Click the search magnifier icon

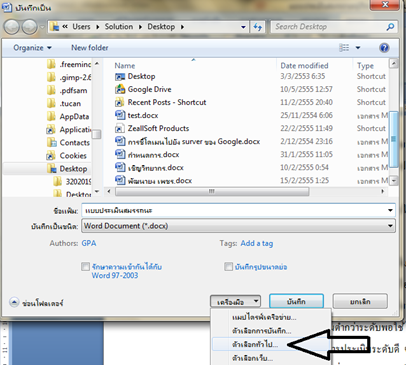pyautogui.click(x=390, y=27)
